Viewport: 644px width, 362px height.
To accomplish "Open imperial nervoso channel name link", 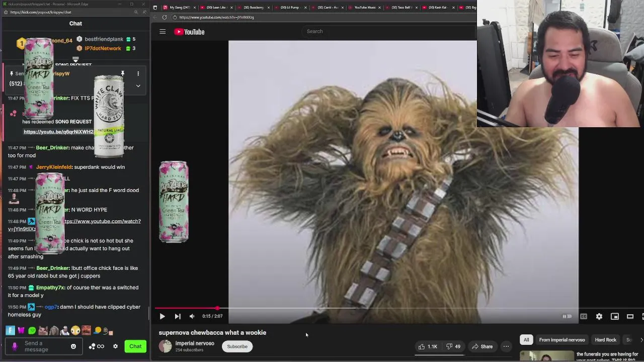I will (195, 343).
